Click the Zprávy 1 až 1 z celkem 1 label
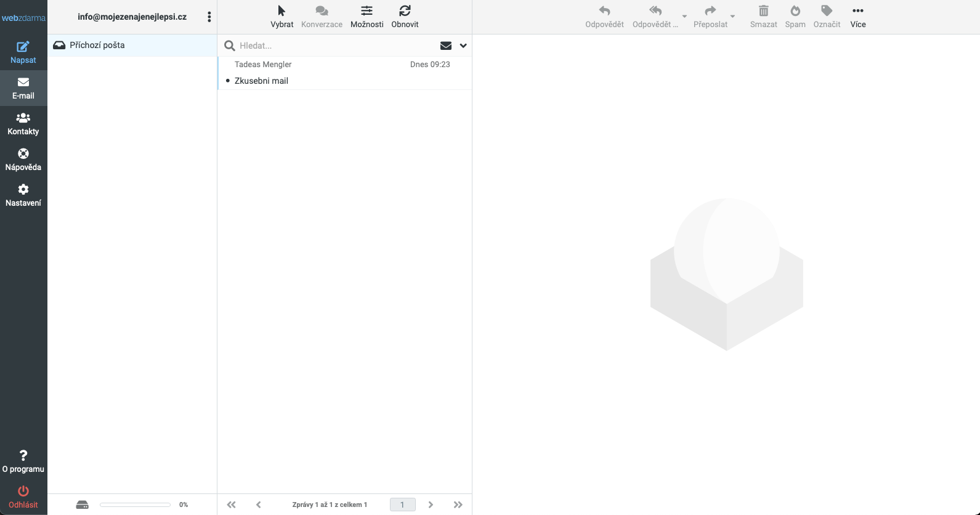 [330, 505]
